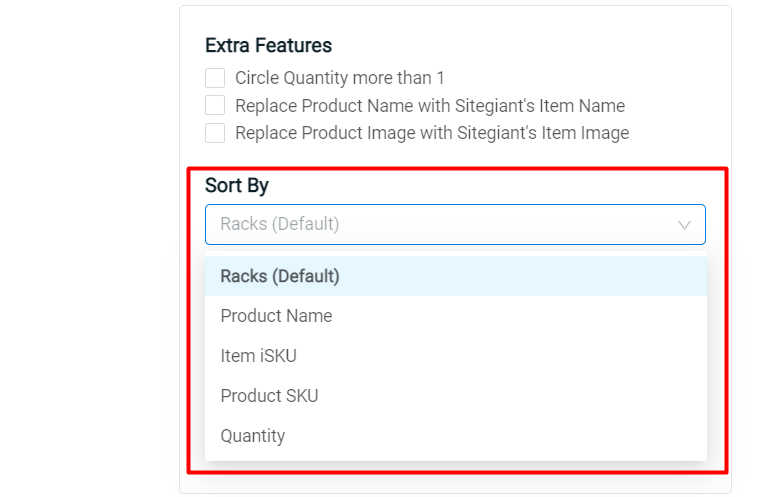
Task: Select Product SKU from the dropdown list
Action: (456, 396)
